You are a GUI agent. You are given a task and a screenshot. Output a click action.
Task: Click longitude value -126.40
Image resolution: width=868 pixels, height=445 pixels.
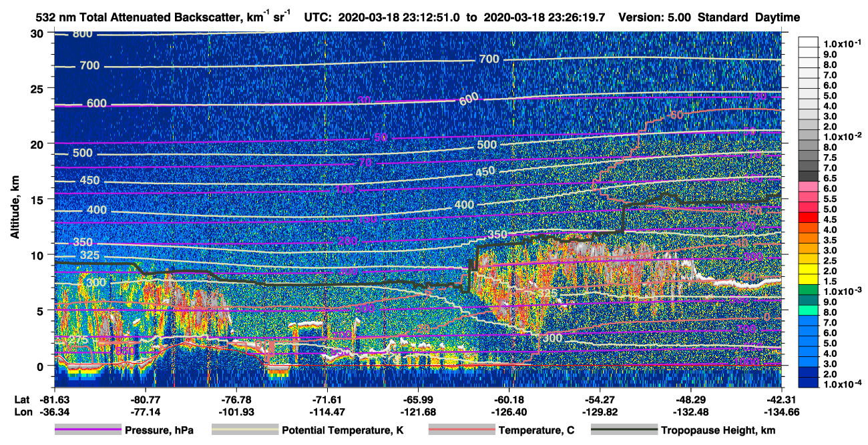click(x=508, y=411)
